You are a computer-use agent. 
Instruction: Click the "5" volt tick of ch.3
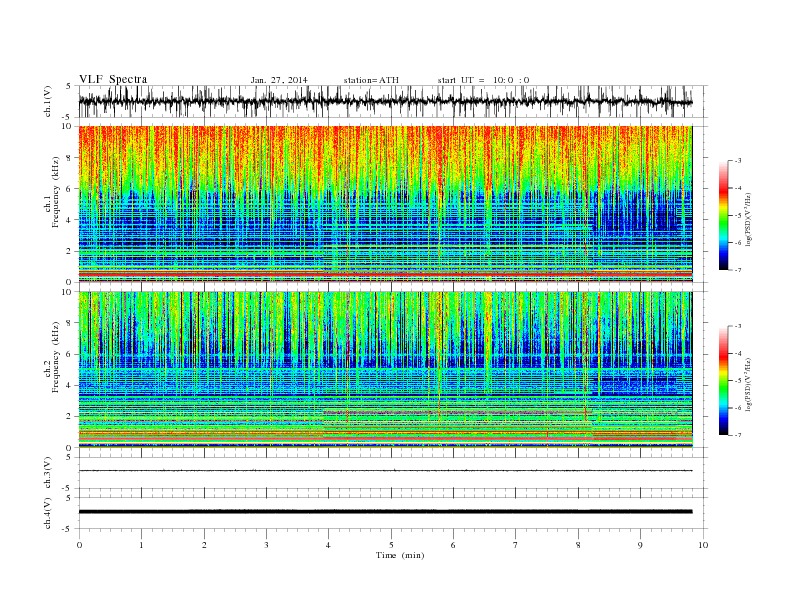click(70, 457)
